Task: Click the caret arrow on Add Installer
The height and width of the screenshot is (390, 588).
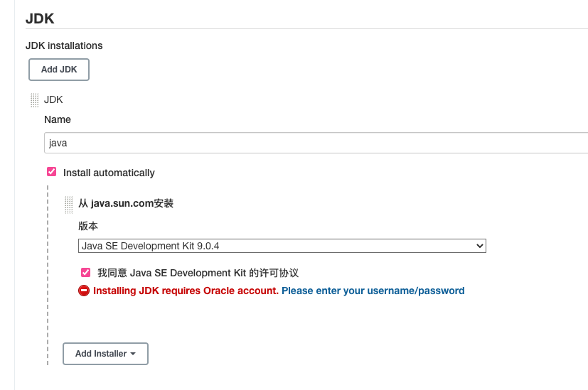Action: (133, 354)
